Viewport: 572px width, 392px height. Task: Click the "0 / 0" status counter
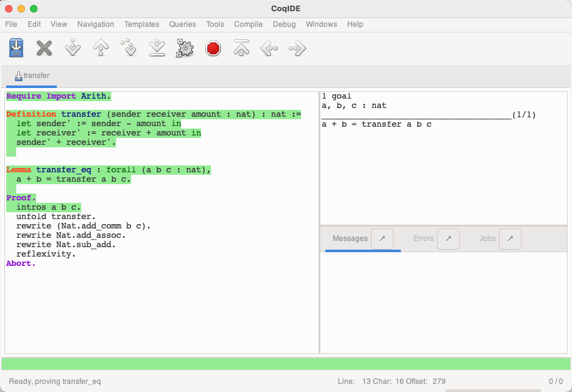[556, 381]
